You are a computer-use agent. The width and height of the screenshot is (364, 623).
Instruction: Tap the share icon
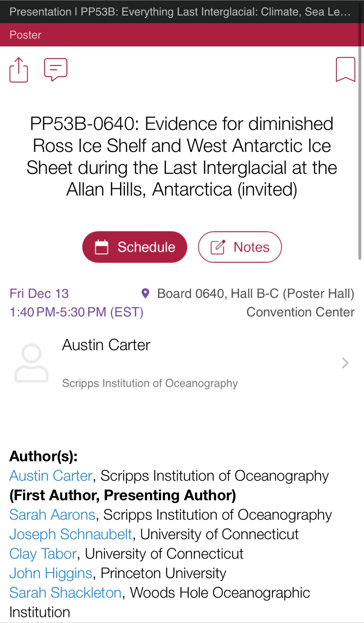19,70
